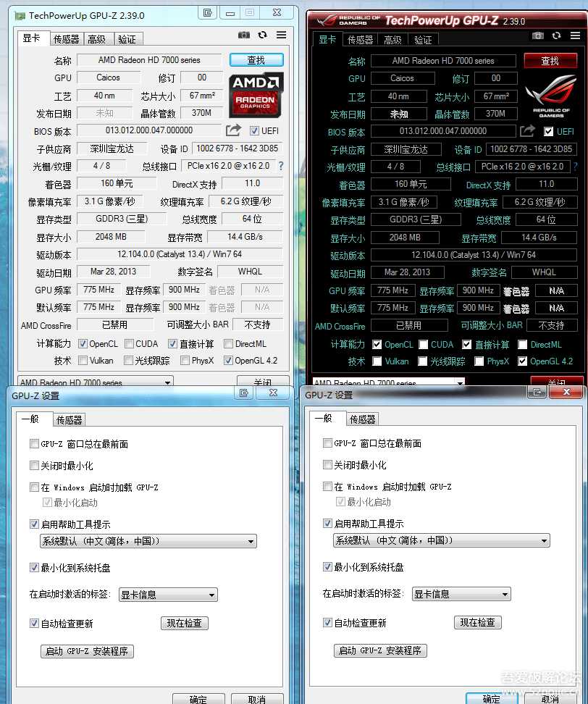The width and height of the screenshot is (588, 704).
Task: Toggle DirectML checkbox in left GPU-Z window
Action: 228,343
